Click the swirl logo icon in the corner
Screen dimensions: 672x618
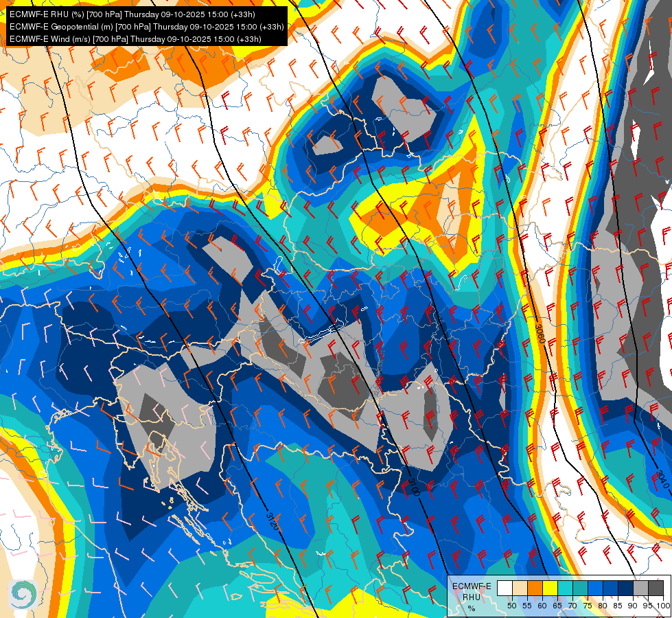[x=23, y=595]
